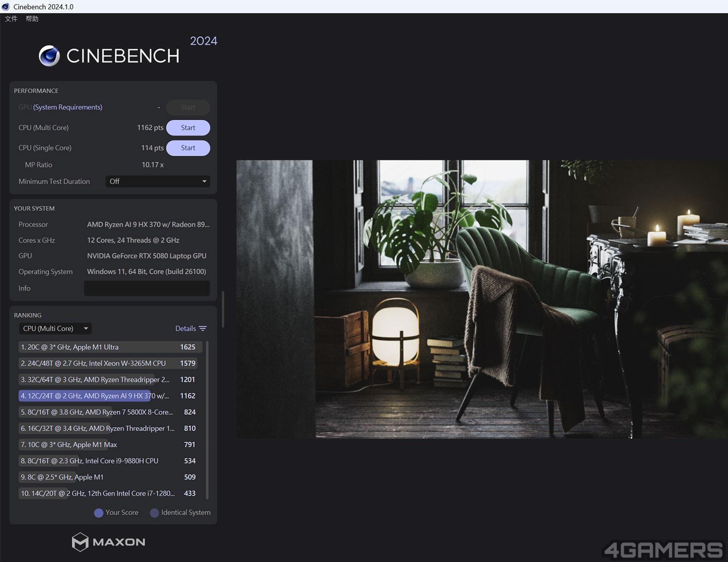Select the 12th Gen Intel Core i7-1280 row
Image resolution: width=728 pixels, height=562 pixels.
point(110,493)
